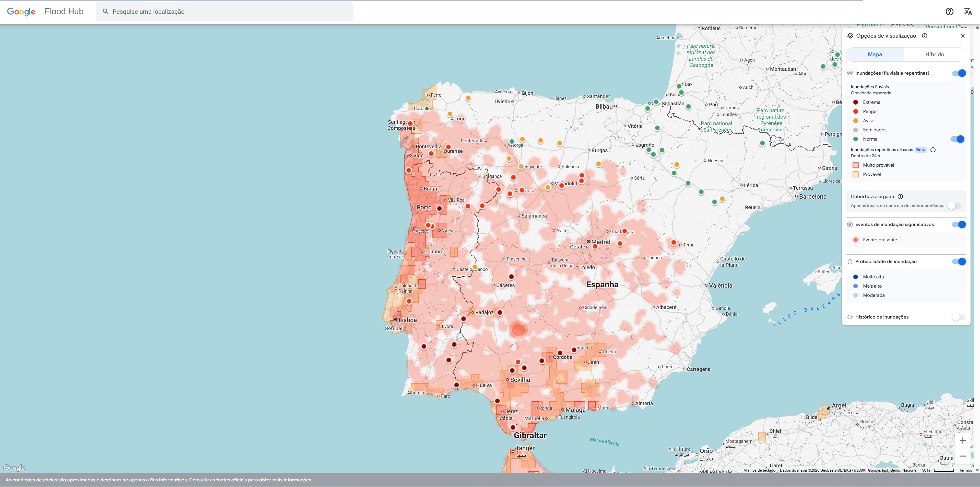Click the language translate icon
980x487 pixels.
[967, 12]
